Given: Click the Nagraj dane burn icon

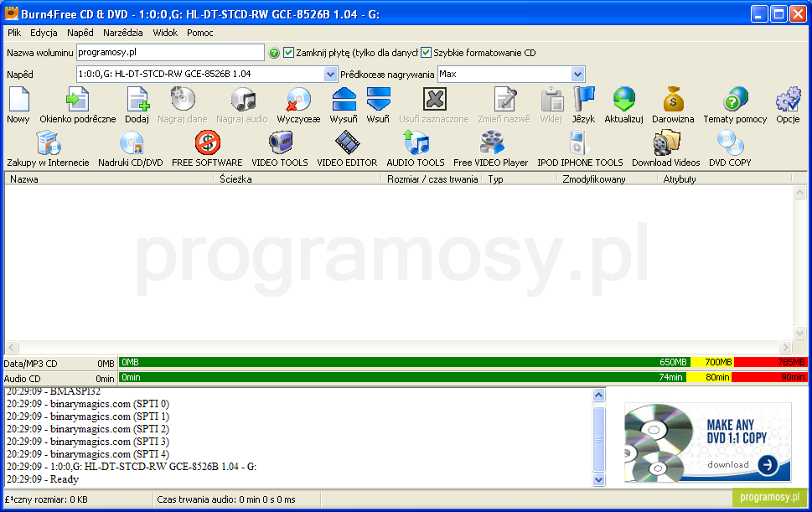Looking at the screenshot, I should tap(183, 105).
